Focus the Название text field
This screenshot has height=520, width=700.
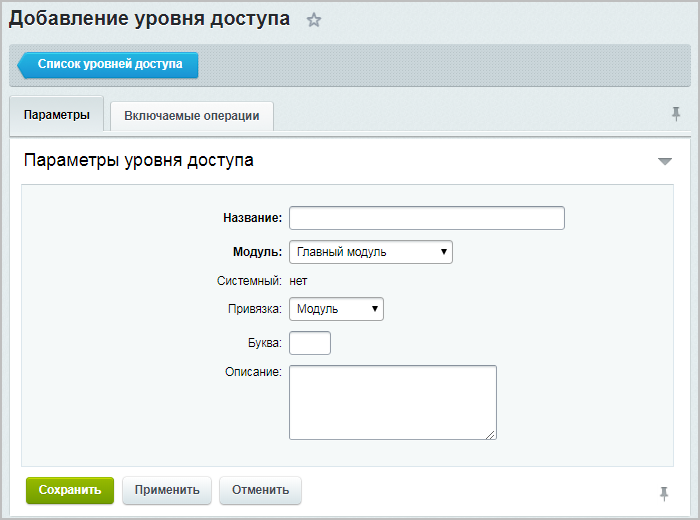(427, 218)
